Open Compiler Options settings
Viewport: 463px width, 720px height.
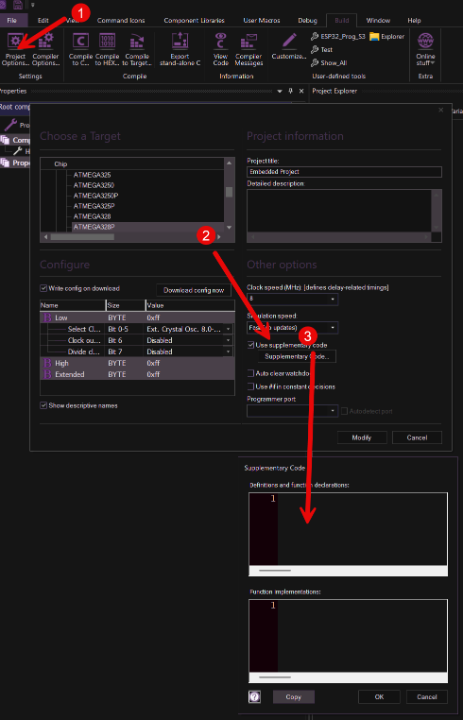[45, 49]
